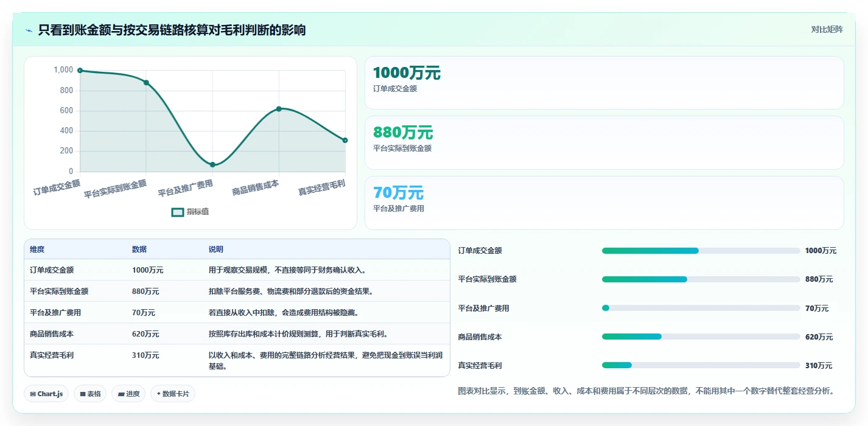Click the 商品销售成本 progress bar

(701, 337)
